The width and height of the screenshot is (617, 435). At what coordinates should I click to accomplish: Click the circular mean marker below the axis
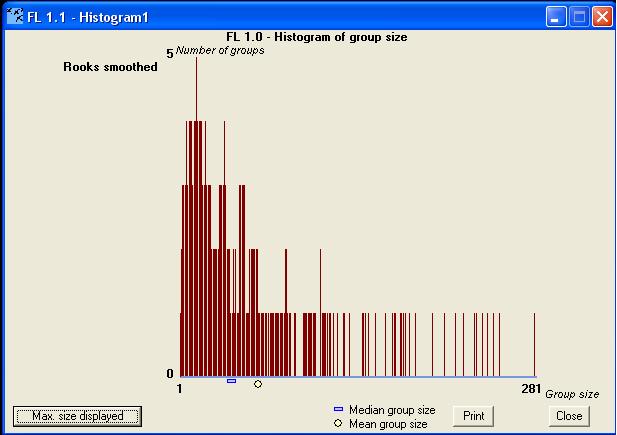click(258, 383)
